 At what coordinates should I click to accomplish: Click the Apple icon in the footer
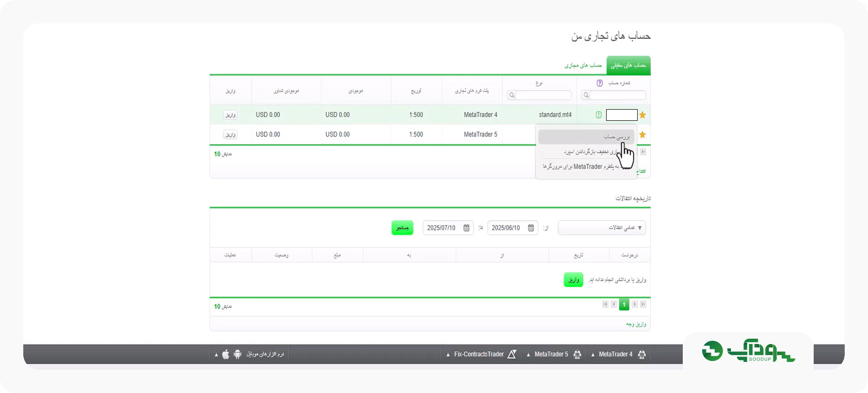point(225,355)
